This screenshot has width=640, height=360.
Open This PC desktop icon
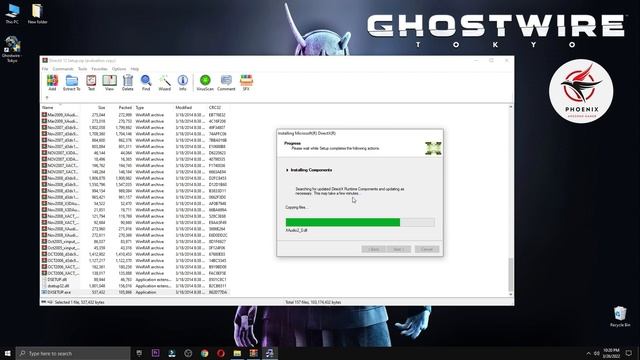click(12, 13)
